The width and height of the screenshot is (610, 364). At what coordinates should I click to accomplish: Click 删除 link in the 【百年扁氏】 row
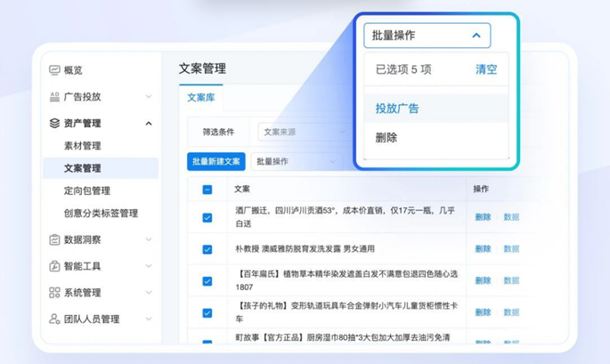pyautogui.click(x=484, y=280)
